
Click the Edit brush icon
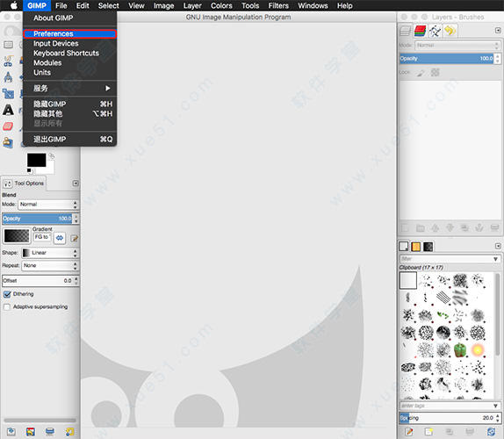tap(409, 432)
